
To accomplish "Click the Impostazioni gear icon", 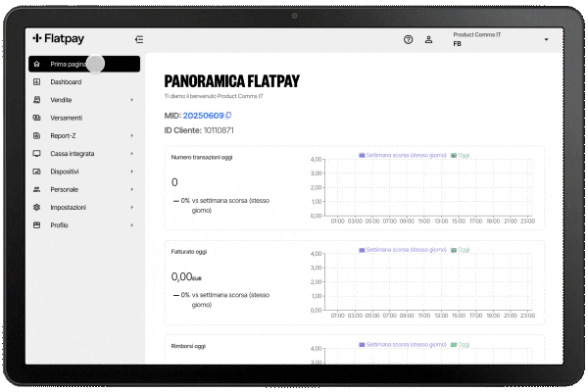I will coord(37,207).
